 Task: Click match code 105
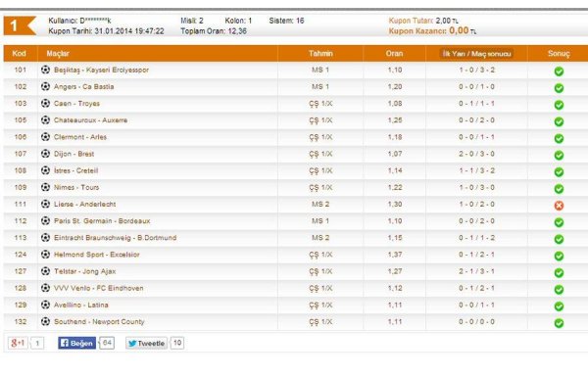pyautogui.click(x=21, y=119)
